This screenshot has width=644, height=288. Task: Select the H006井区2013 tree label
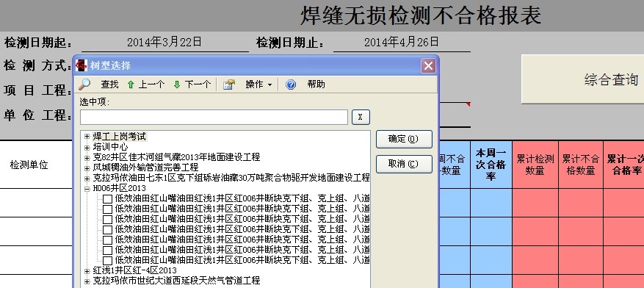pos(119,189)
